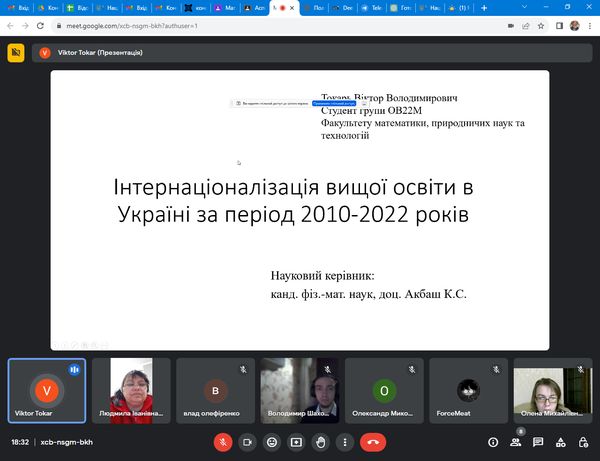Select Viktor Tokar's participant tile
The width and height of the screenshot is (600, 461).
pyautogui.click(x=46, y=391)
